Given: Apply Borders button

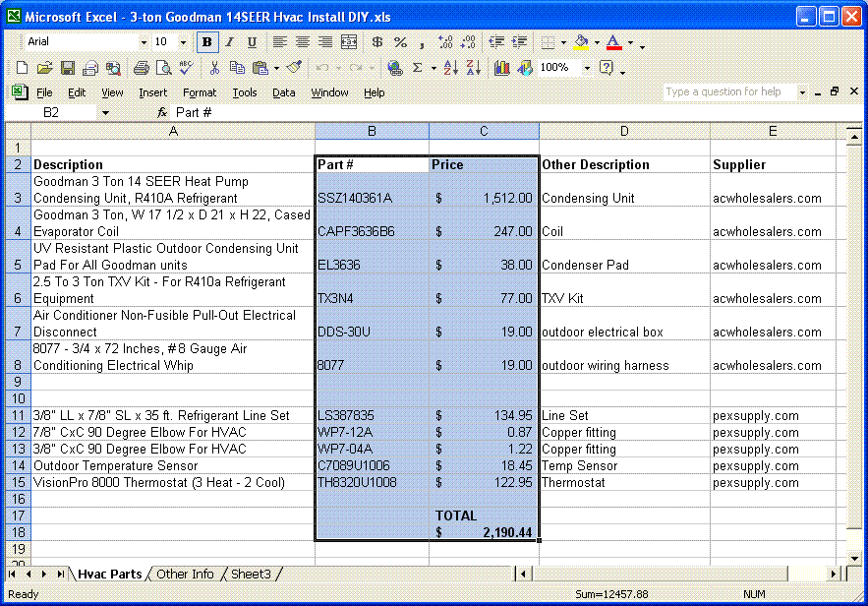Looking at the screenshot, I should coord(548,42).
